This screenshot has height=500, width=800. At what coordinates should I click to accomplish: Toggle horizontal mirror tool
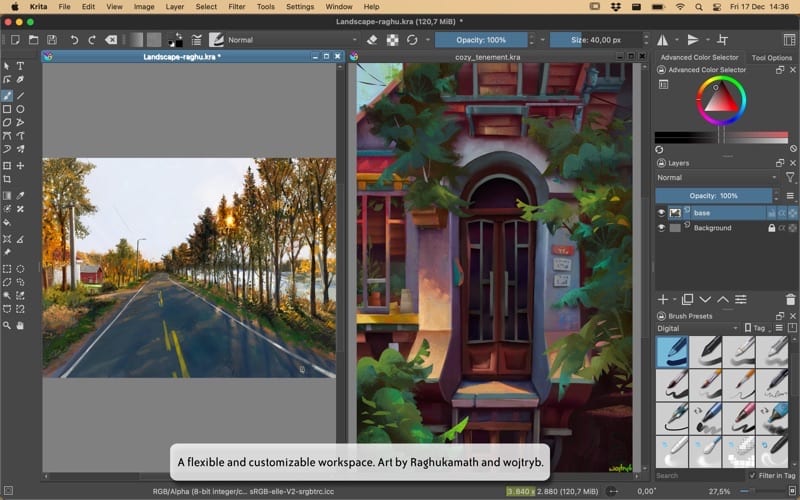[x=662, y=40]
